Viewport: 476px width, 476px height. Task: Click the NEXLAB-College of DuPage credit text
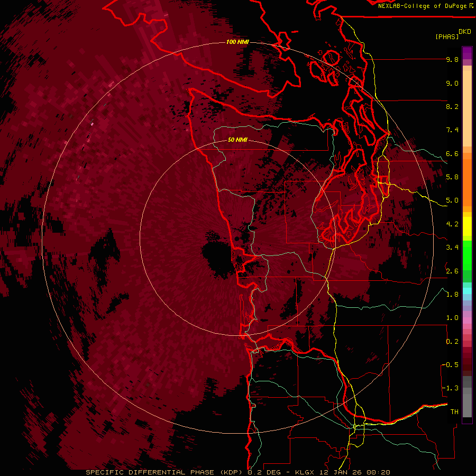(x=422, y=6)
